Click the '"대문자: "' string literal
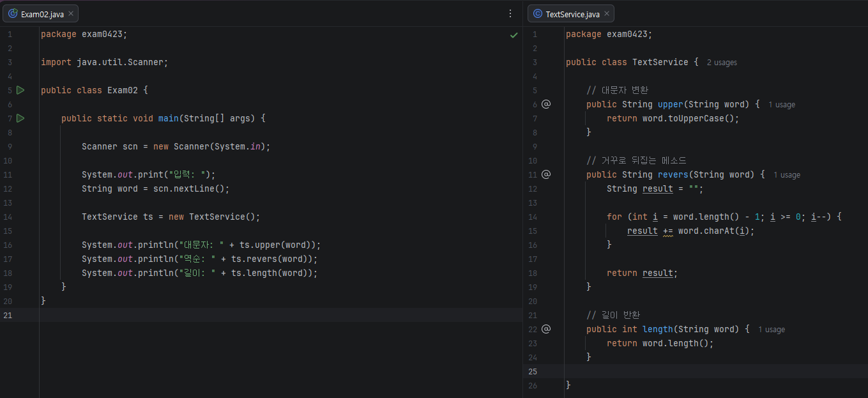This screenshot has width=868, height=398. click(201, 245)
